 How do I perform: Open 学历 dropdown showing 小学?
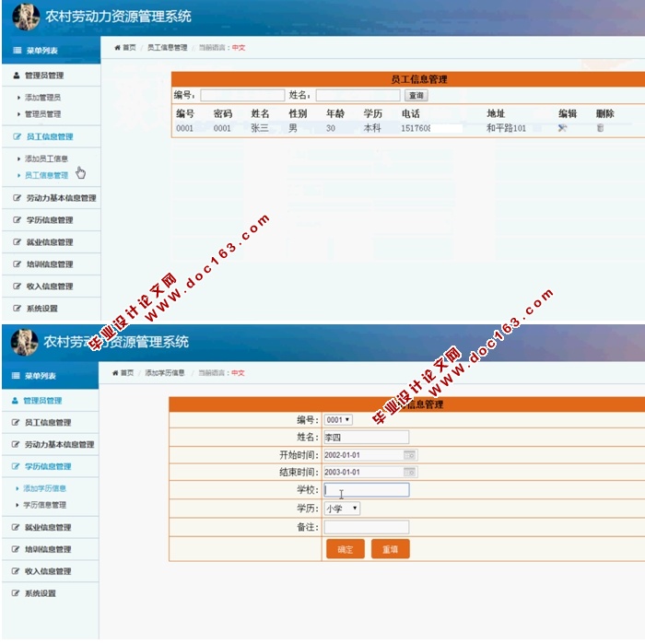[x=342, y=509]
